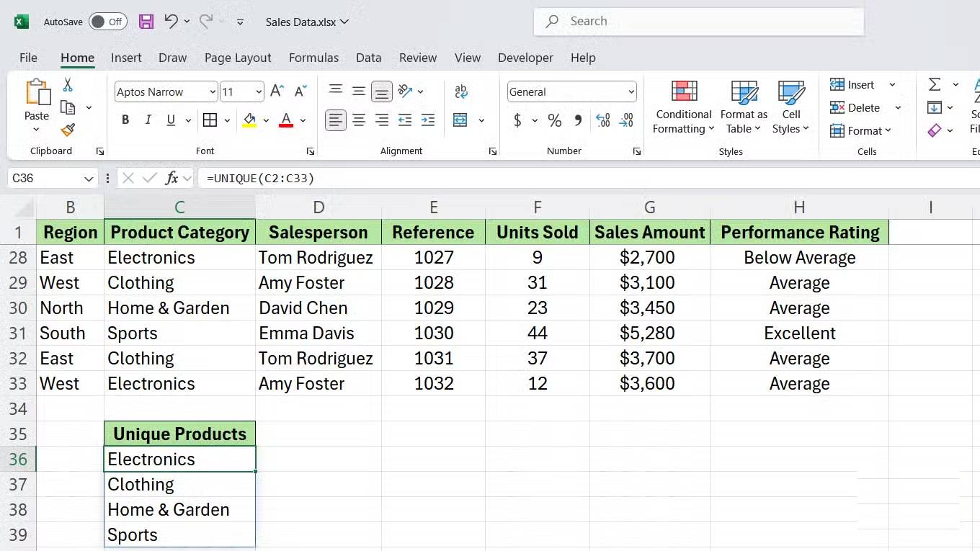This screenshot has height=551, width=980.
Task: Toggle center alignment
Action: [x=359, y=120]
